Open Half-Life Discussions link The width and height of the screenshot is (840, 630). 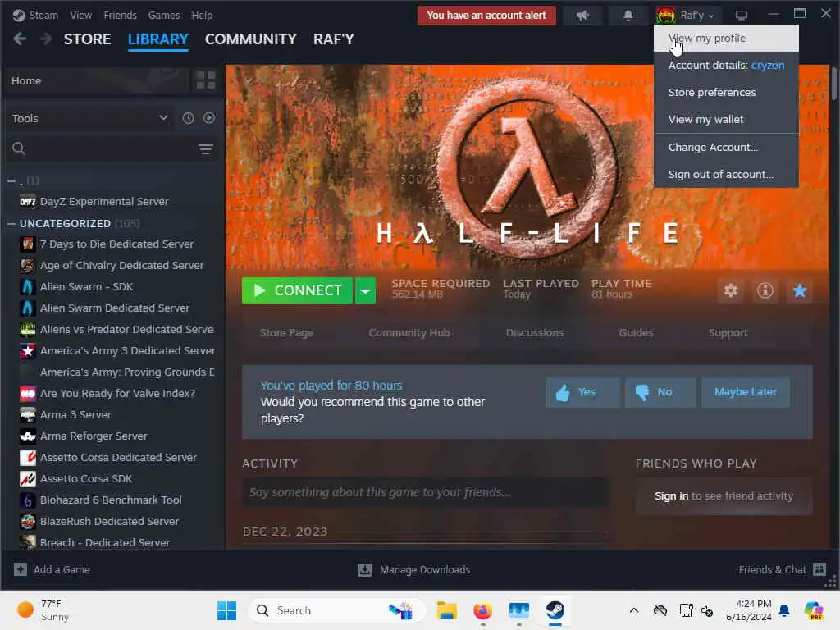pos(535,333)
